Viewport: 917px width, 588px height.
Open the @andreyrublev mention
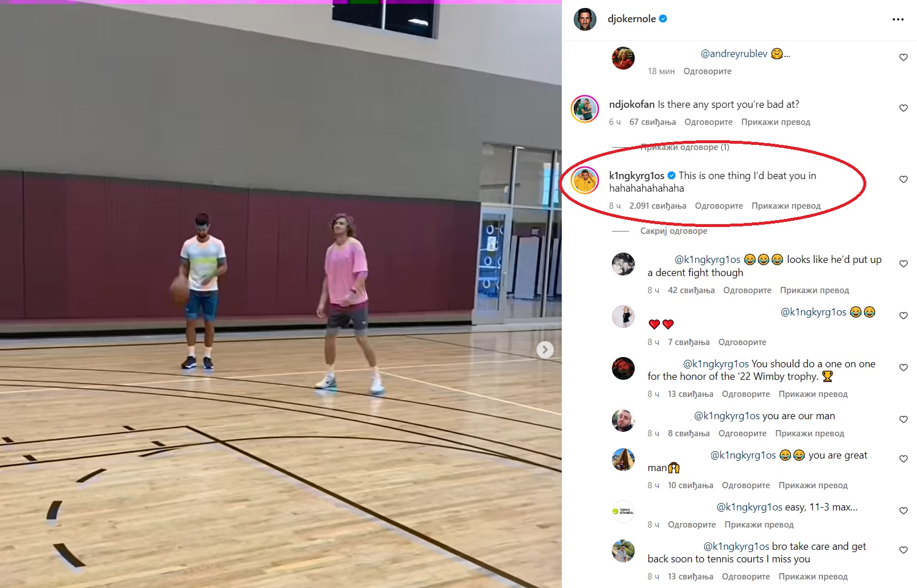coord(734,54)
